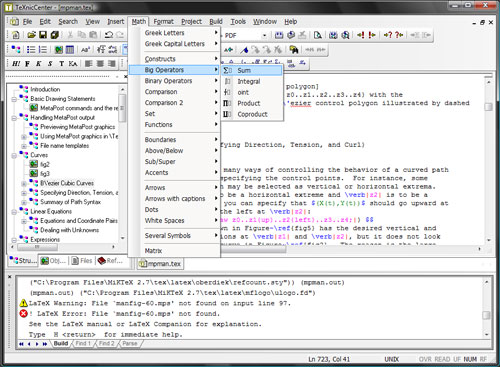
Task: Open the File menu
Action: click(x=27, y=22)
